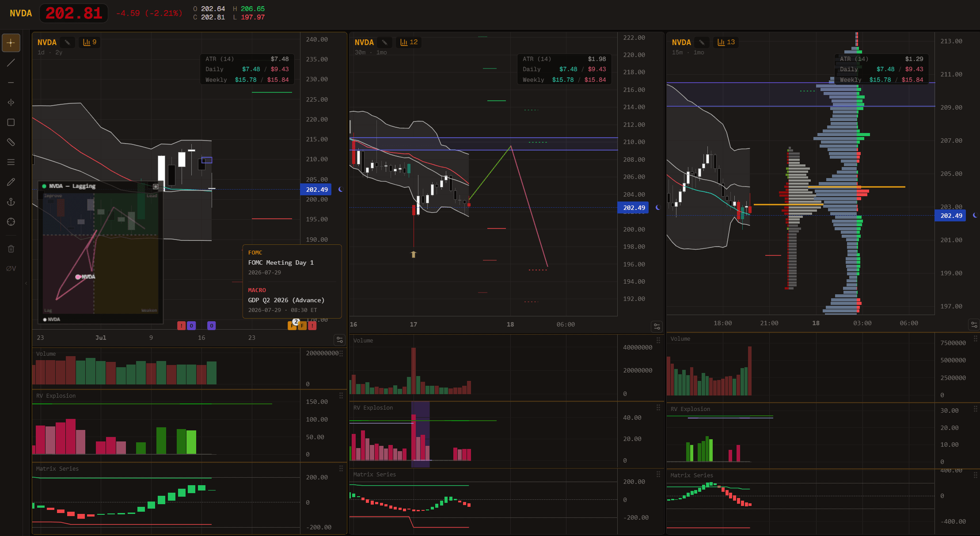The image size is (980, 536).
Task: Edit symbol with the 15m chart pencil icon
Action: coord(702,42)
